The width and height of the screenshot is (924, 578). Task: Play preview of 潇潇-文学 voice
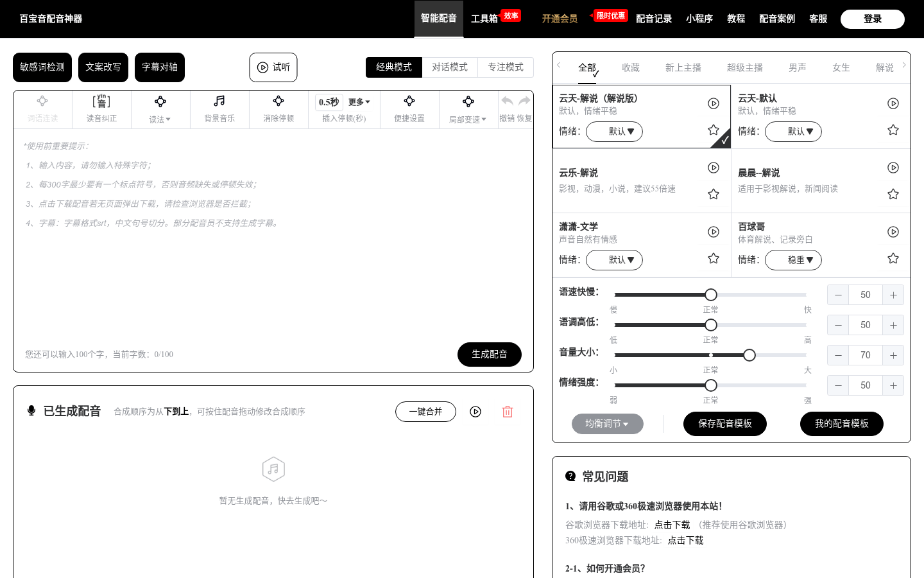tap(714, 232)
